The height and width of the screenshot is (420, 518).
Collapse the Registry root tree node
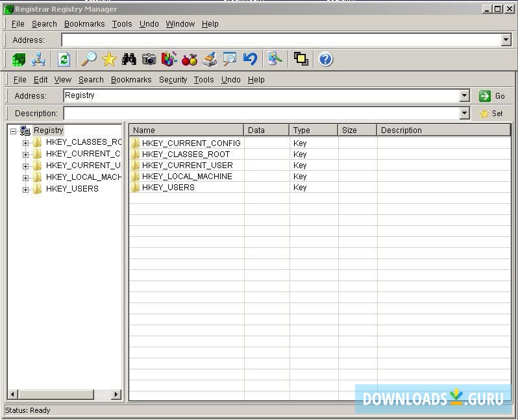click(13, 132)
